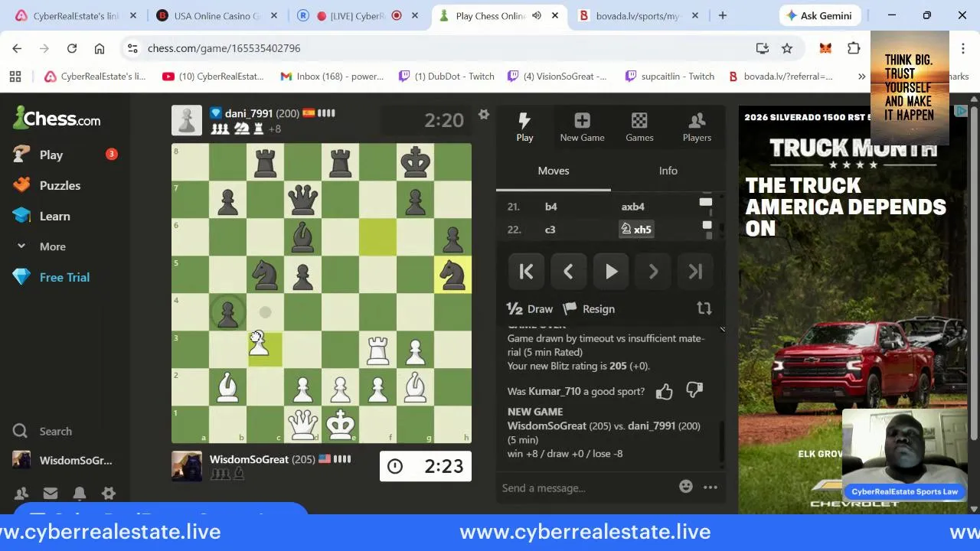Image resolution: width=980 pixels, height=551 pixels.
Task: Open the sidebar Search
Action: click(x=43, y=431)
